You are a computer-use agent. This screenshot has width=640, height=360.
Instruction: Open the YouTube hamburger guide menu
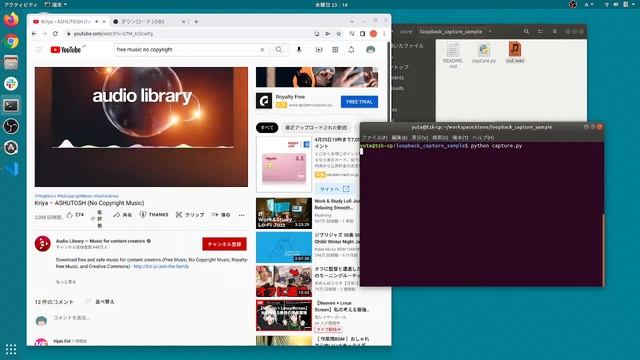[x=39, y=50]
